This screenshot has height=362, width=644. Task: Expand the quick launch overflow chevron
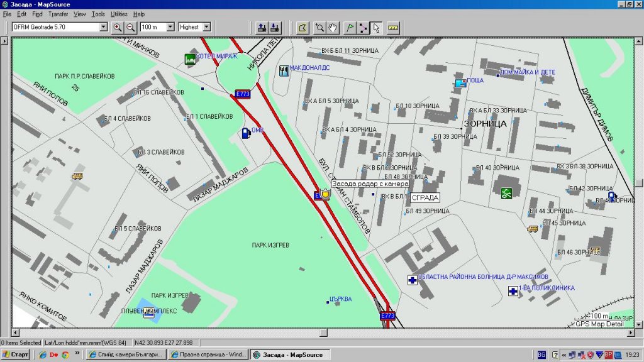[x=77, y=354]
